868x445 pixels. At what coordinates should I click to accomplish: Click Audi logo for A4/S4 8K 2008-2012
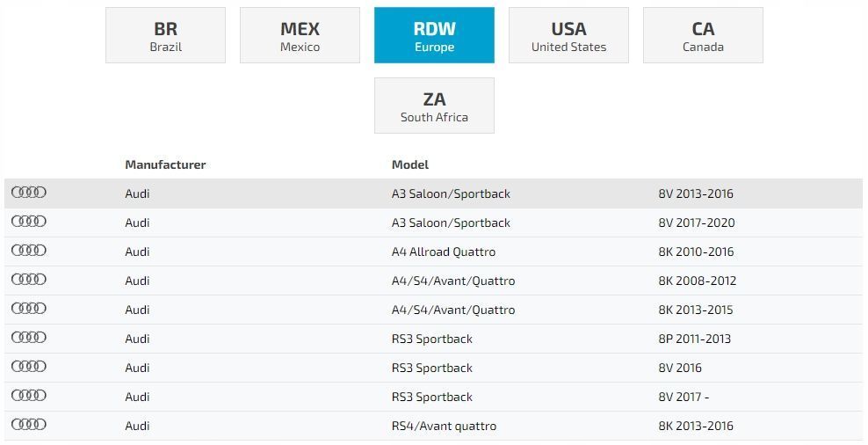click(x=29, y=279)
